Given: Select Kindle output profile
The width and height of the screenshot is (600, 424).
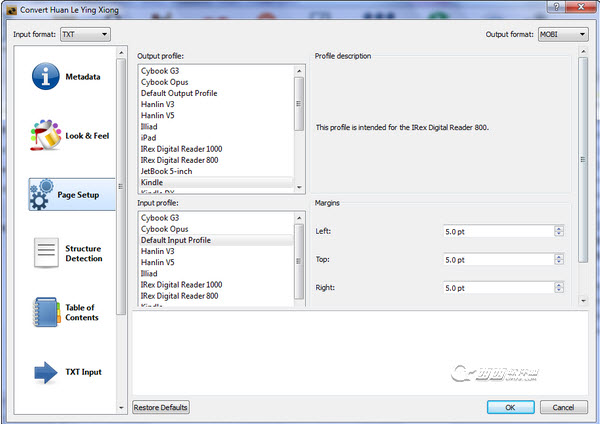Looking at the screenshot, I should coord(216,182).
